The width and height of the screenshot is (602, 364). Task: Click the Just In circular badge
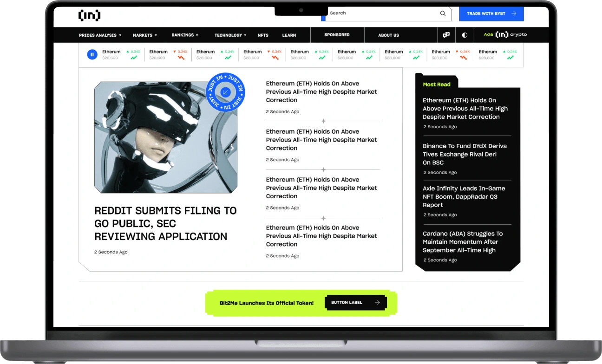coord(225,92)
